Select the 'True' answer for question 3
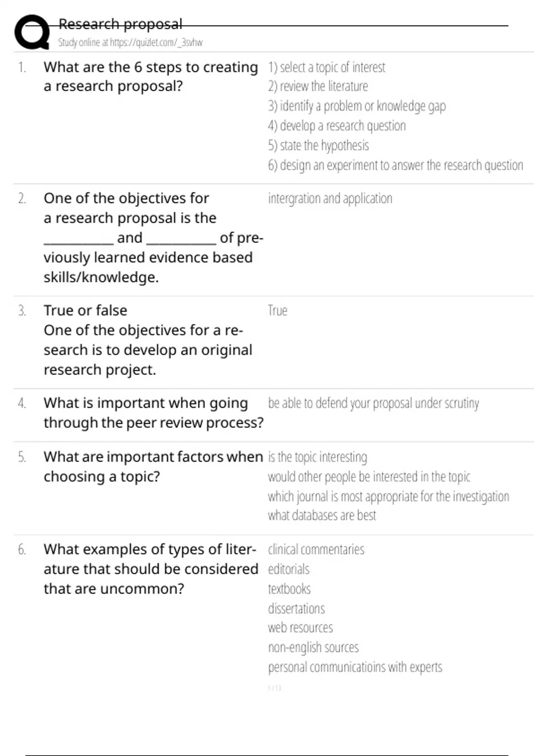This screenshot has width=534, height=756. 278,310
